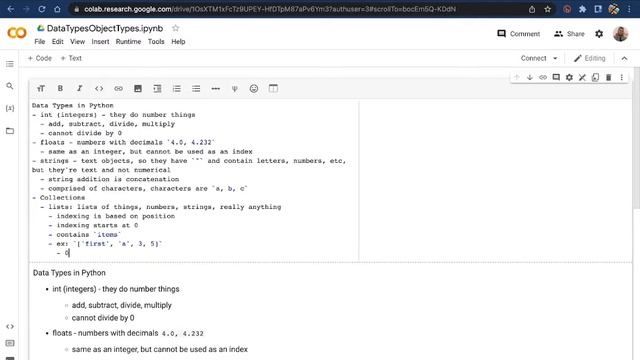Screen dimensions: 640x360
Task: Toggle markdown preview layout
Action: click(x=273, y=89)
